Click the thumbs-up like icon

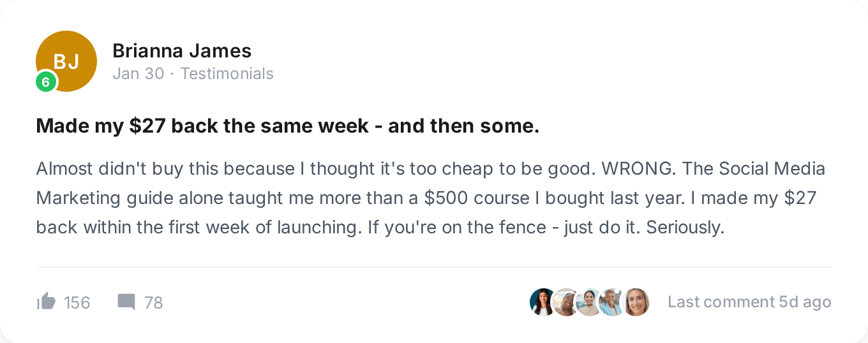(47, 302)
